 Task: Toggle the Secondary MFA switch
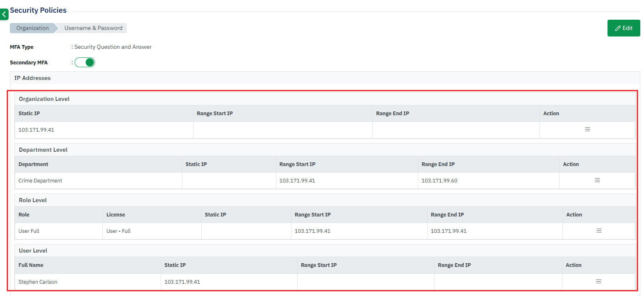85,62
